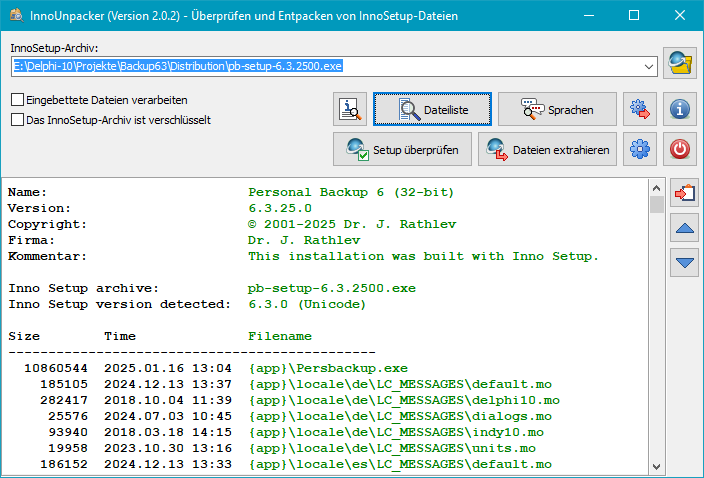Click the blue up arrow button
This screenshot has width=704, height=478.
(x=685, y=228)
